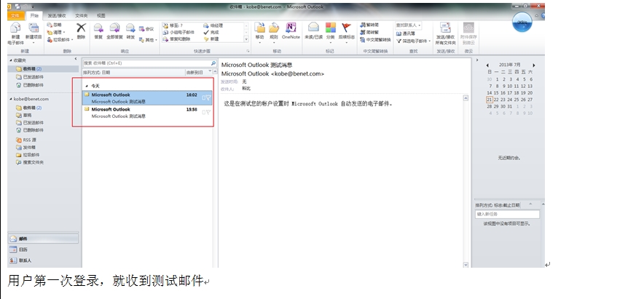Click the OneNote icon
The image size is (644, 299).
pos(291,28)
